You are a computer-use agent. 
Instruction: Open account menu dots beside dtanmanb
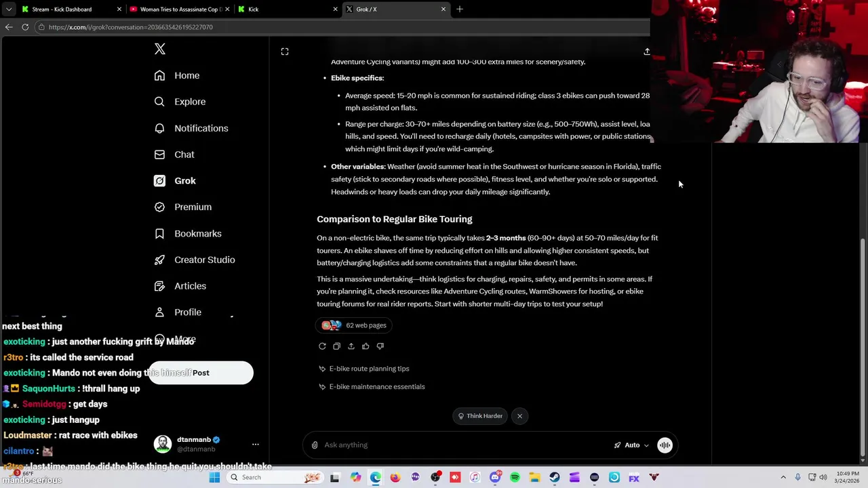tap(256, 445)
